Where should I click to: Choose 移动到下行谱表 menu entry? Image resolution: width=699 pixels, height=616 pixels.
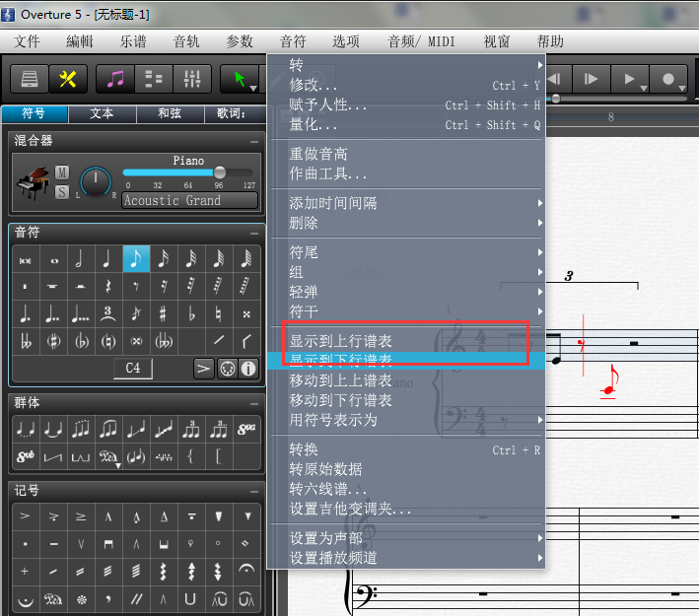click(x=406, y=400)
